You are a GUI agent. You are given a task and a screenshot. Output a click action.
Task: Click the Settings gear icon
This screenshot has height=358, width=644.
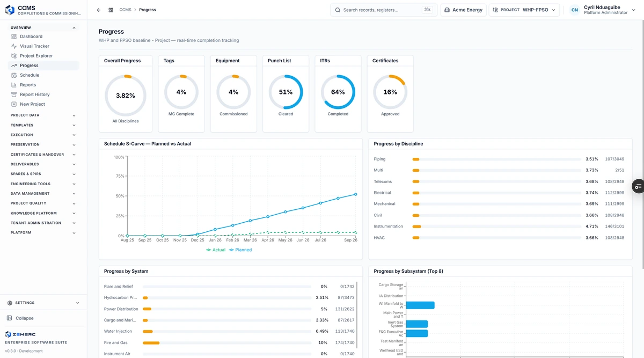click(x=10, y=303)
